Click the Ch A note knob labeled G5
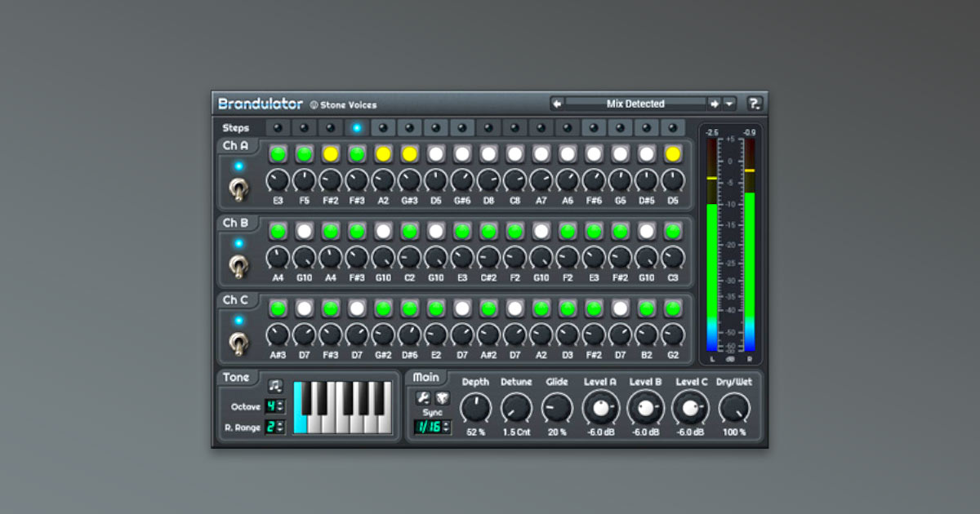This screenshot has height=514, width=980. point(620,180)
